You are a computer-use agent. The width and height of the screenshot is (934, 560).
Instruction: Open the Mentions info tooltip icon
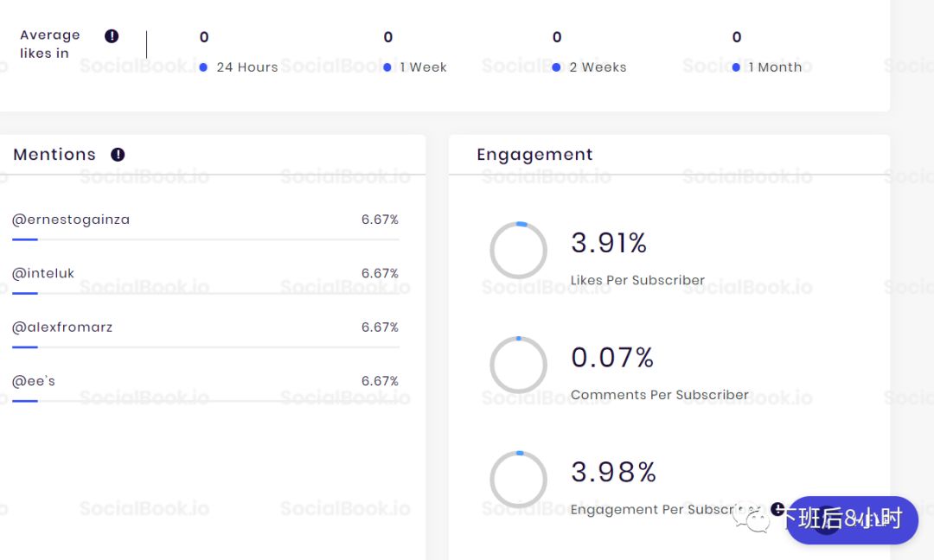click(118, 155)
